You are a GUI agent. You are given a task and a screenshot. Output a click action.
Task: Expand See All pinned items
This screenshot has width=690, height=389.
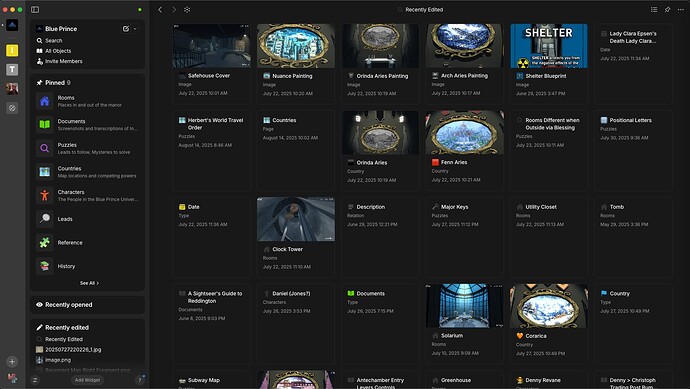[x=89, y=283]
